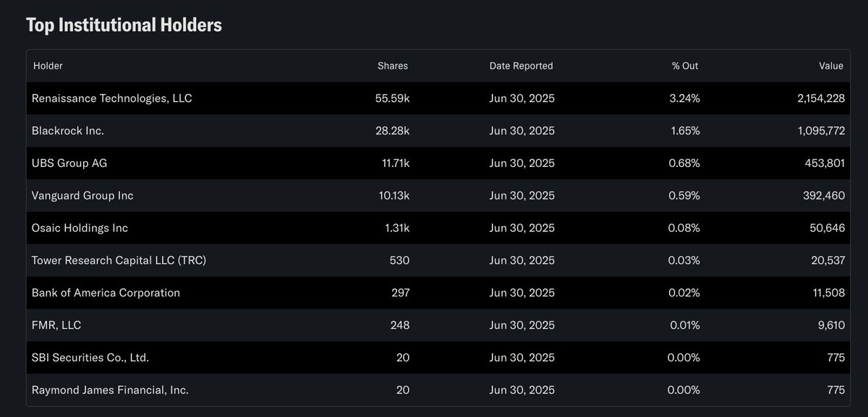Select Renaissance Technologies, LLC holder name
This screenshot has width=868, height=417.
tap(112, 98)
